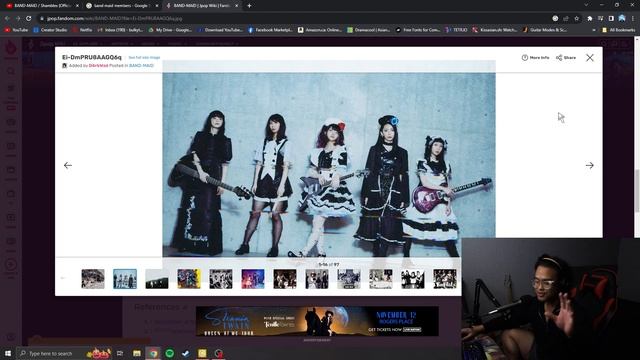Viewport: 640px width, 360px height.
Task: Click the 'Type here to search' taskbar box
Action: pos(64,353)
